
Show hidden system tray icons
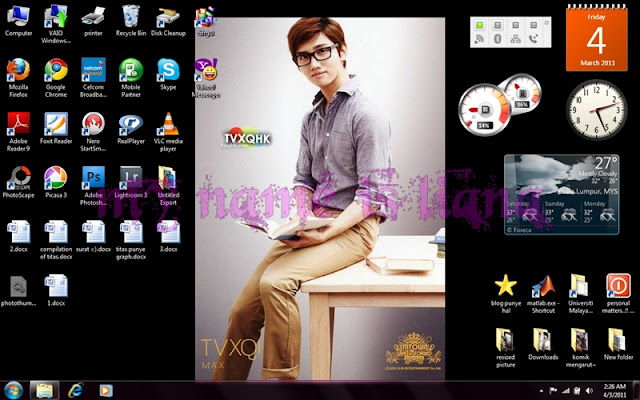[x=541, y=391]
